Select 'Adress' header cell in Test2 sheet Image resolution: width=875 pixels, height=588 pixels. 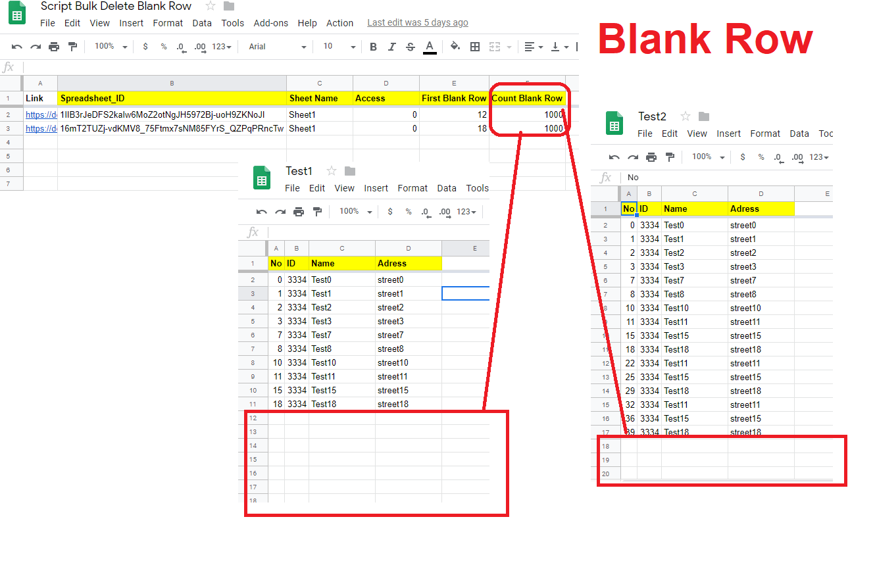[x=761, y=208]
